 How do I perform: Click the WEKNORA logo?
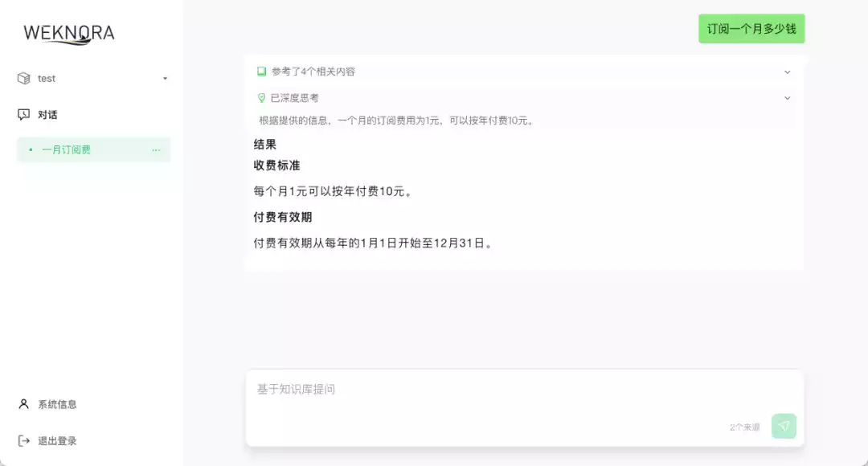[x=70, y=34]
